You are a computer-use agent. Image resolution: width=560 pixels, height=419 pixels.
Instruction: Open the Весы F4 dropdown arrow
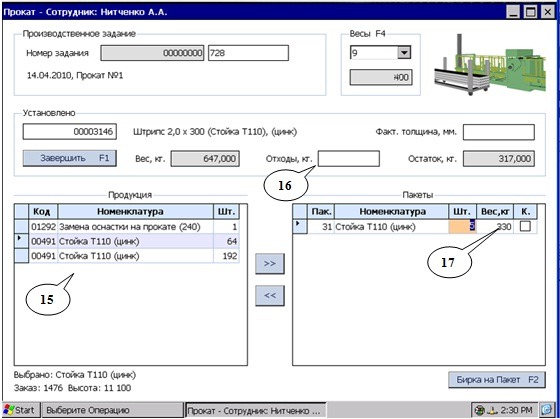coord(404,53)
